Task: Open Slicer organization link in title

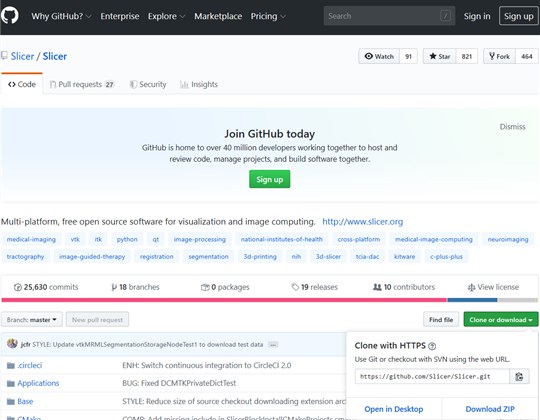Action: 22,56
